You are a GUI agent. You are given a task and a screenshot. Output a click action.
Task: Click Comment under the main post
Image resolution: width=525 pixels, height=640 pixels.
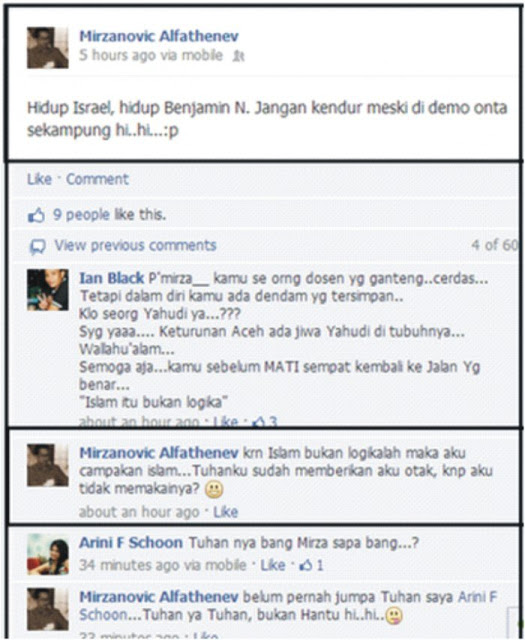pos(97,179)
